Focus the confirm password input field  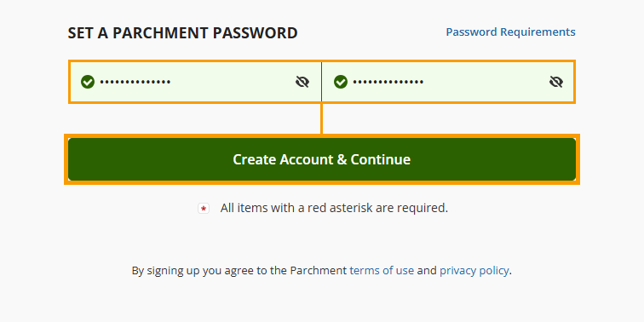click(448, 82)
